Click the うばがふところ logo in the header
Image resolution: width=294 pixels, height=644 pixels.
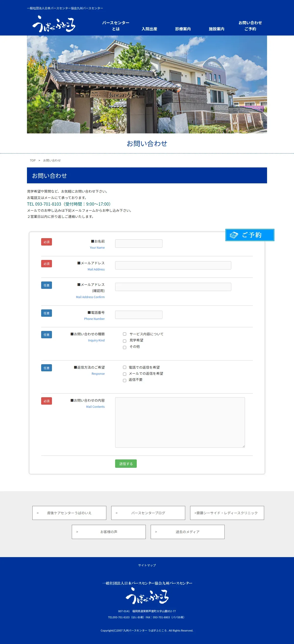pos(54,24)
